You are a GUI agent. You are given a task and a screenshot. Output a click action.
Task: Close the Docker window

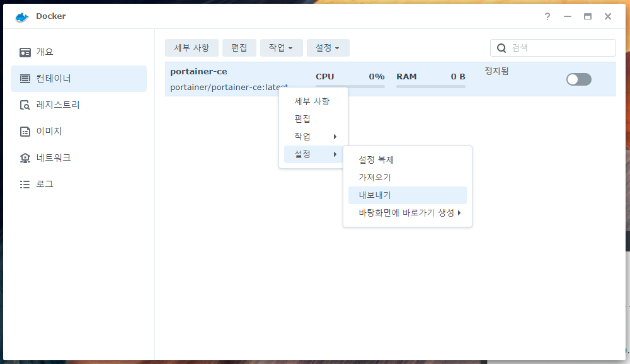608,16
